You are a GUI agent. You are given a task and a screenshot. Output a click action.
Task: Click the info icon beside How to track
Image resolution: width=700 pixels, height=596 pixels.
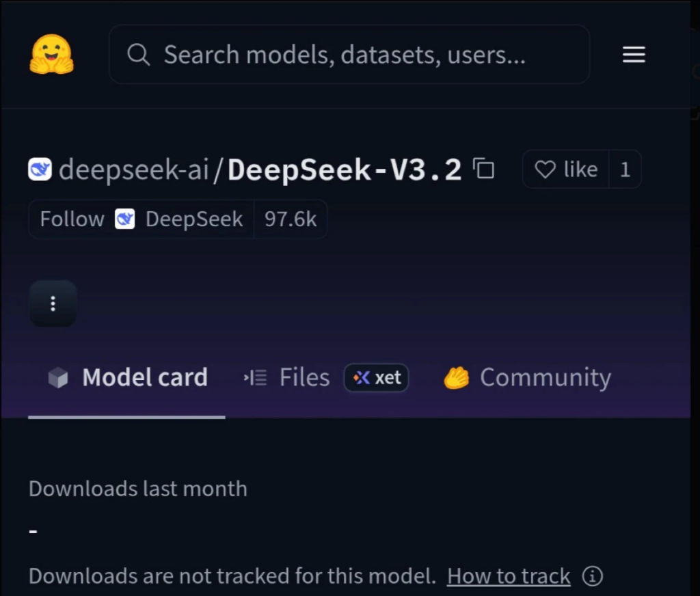pyautogui.click(x=592, y=576)
